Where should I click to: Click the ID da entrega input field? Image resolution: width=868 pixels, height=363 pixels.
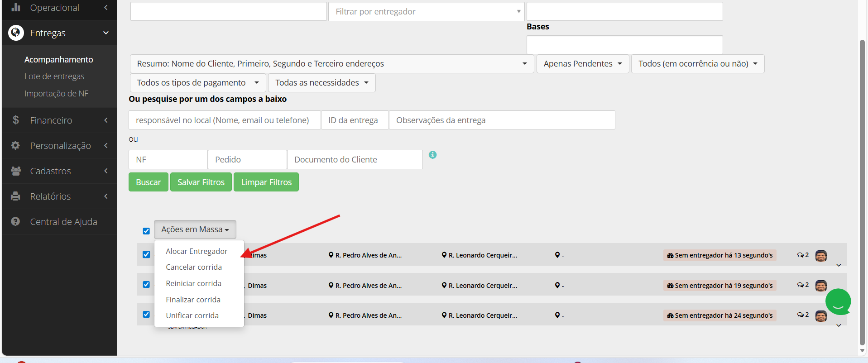point(355,120)
